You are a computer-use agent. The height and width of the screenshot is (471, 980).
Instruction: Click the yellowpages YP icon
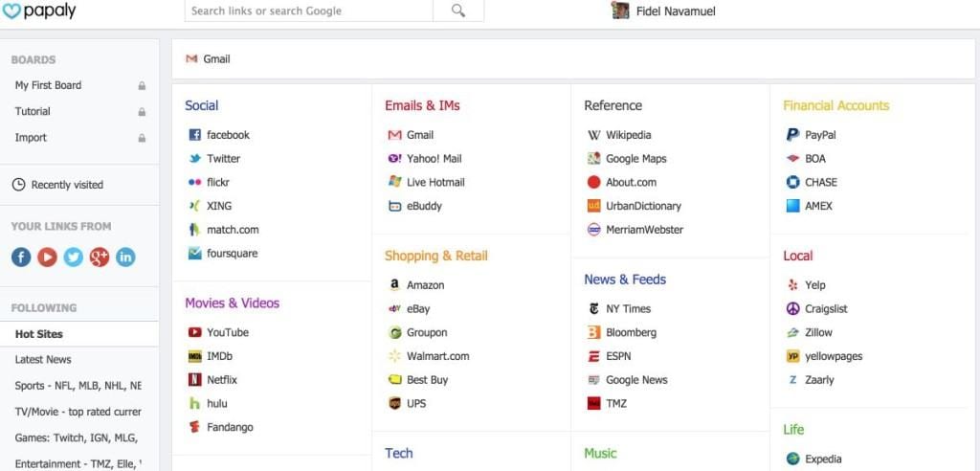click(x=793, y=356)
